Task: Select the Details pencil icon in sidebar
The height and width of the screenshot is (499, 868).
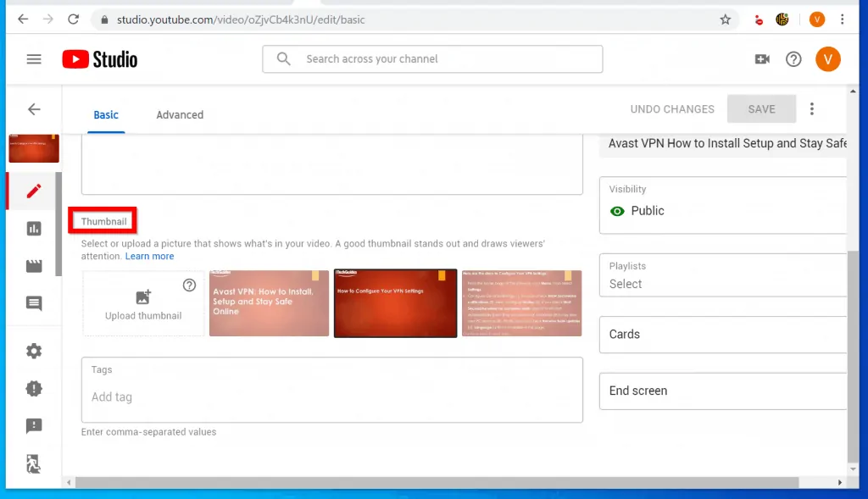Action: pos(33,191)
